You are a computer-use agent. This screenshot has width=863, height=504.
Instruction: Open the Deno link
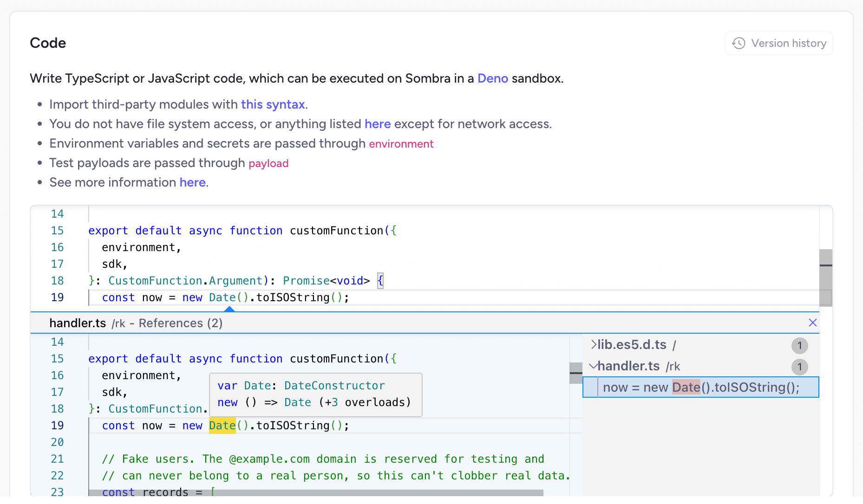tap(492, 78)
